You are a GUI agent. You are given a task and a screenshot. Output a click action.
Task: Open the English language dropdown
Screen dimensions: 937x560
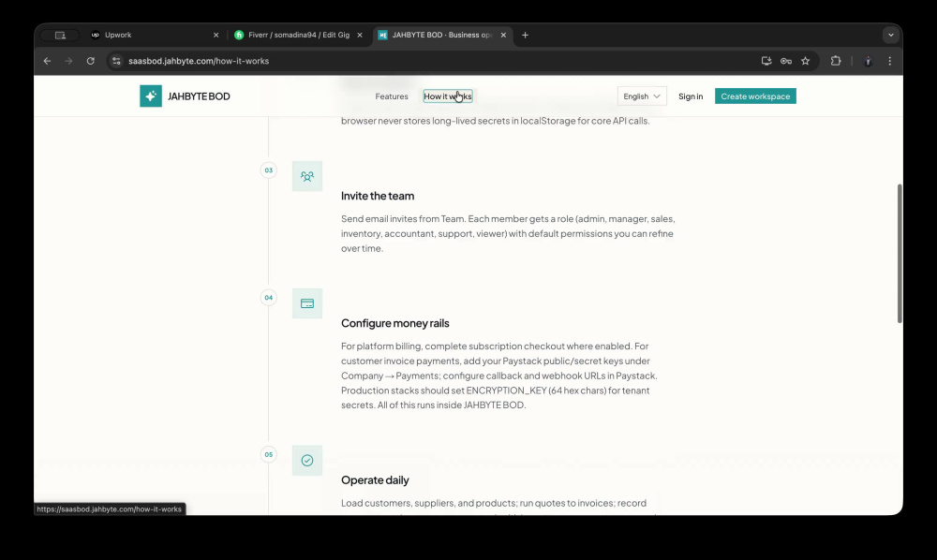[642, 96]
